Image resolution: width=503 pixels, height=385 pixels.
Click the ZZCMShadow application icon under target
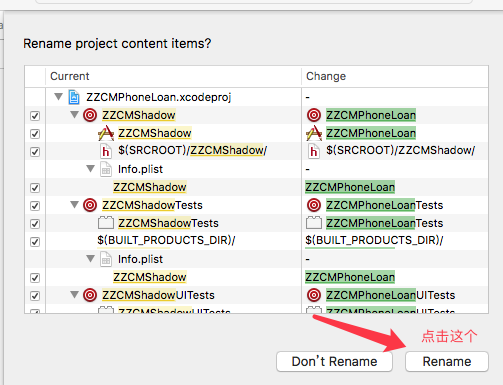[106, 133]
